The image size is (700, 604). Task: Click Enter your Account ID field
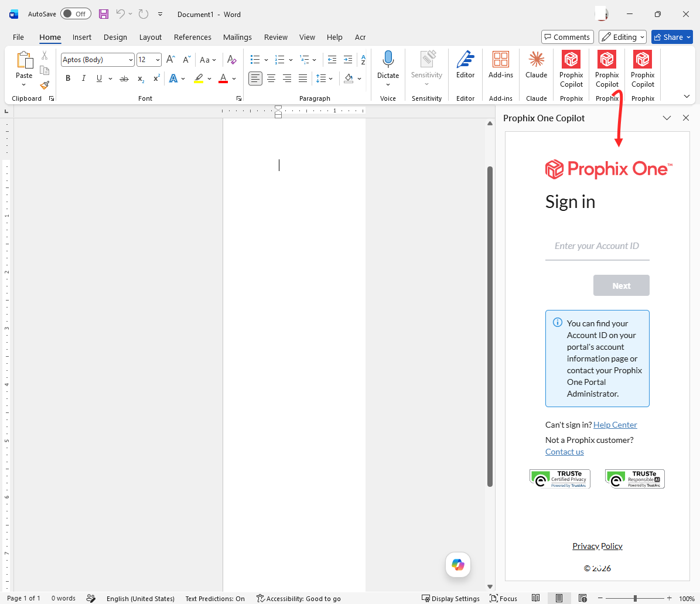click(597, 246)
